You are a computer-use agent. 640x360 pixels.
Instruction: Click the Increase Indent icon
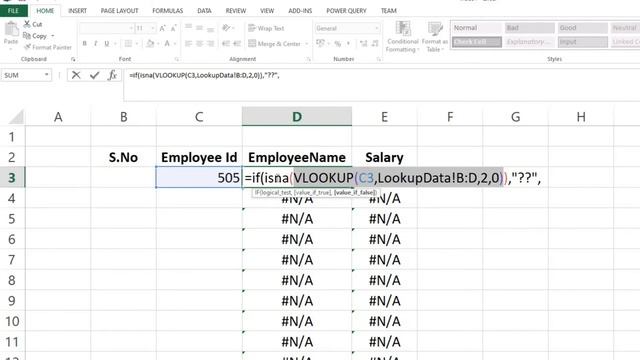pyautogui.click(x=237, y=43)
